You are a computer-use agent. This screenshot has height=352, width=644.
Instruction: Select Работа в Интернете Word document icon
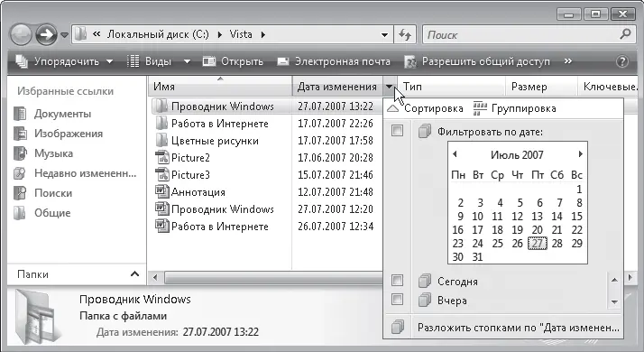click(161, 227)
